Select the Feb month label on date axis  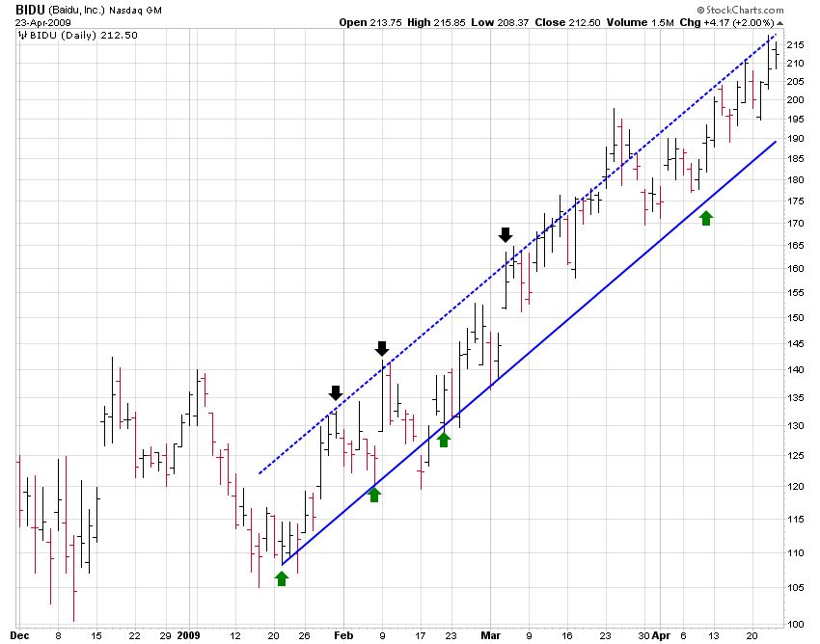pos(343,635)
